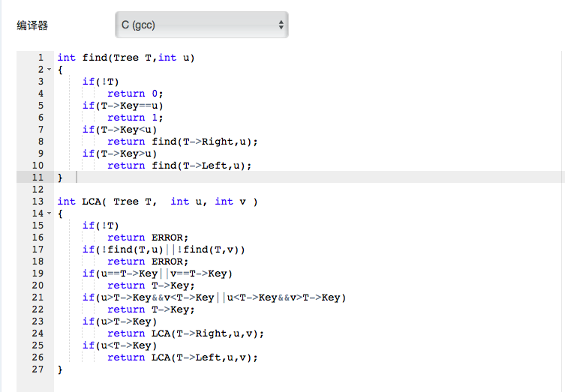Click the 'if(T->Key>u)' condition
The height and width of the screenshot is (392, 565).
tap(119, 154)
